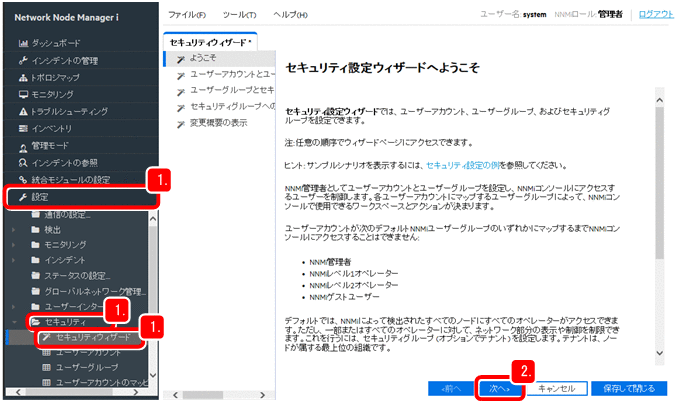
Task: Click tree pane scroll down arrow
Action: pos(153,375)
